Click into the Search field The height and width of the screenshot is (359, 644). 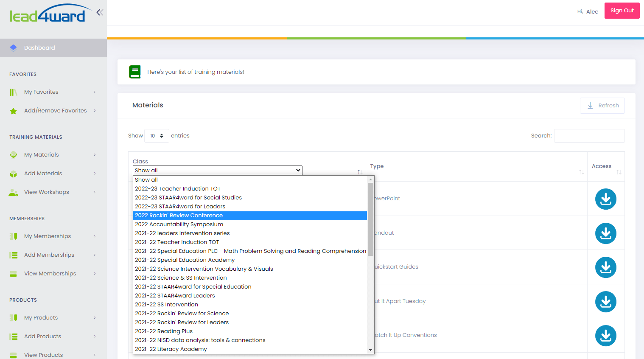[589, 136]
